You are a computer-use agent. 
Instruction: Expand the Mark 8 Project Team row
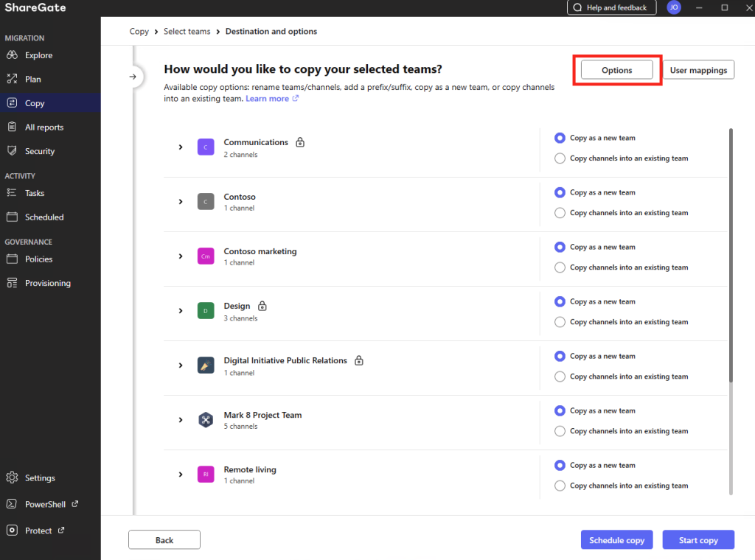pyautogui.click(x=181, y=420)
